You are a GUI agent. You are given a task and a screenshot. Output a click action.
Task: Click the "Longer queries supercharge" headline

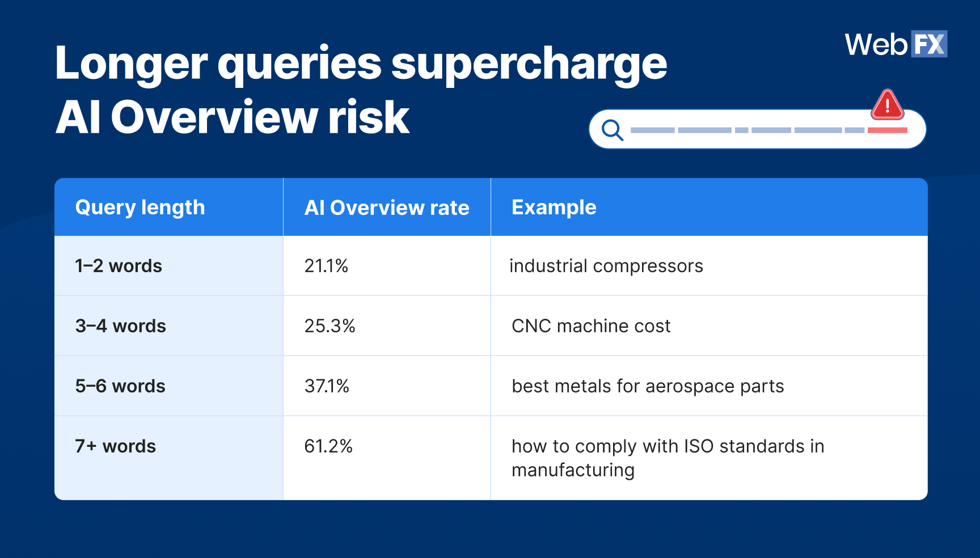coord(361,64)
